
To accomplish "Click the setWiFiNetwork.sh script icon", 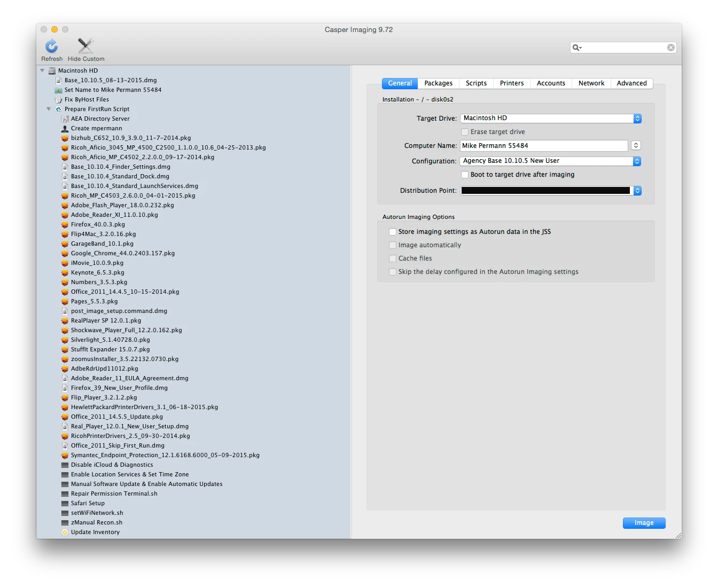I will pos(65,513).
